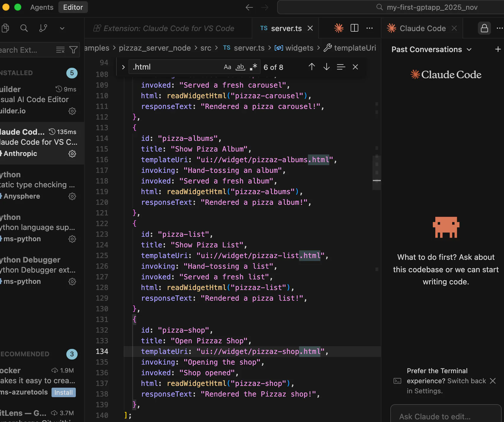Open the Source Control branch icon

pyautogui.click(x=43, y=28)
